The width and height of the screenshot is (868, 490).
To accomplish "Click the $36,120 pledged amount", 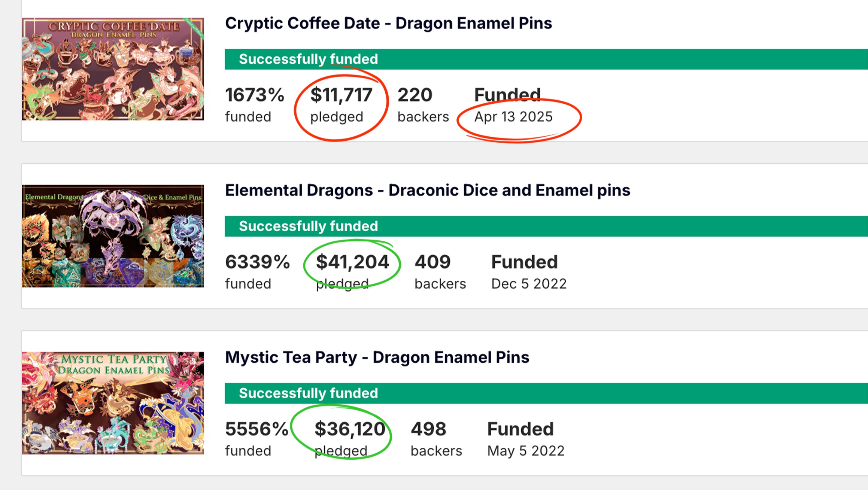I will tap(350, 429).
